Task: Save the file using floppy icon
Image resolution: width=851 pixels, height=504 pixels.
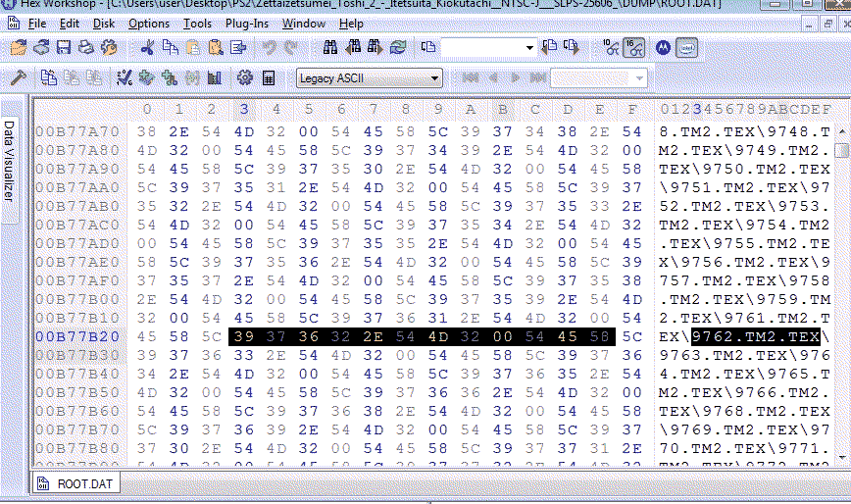Action: click(x=64, y=48)
